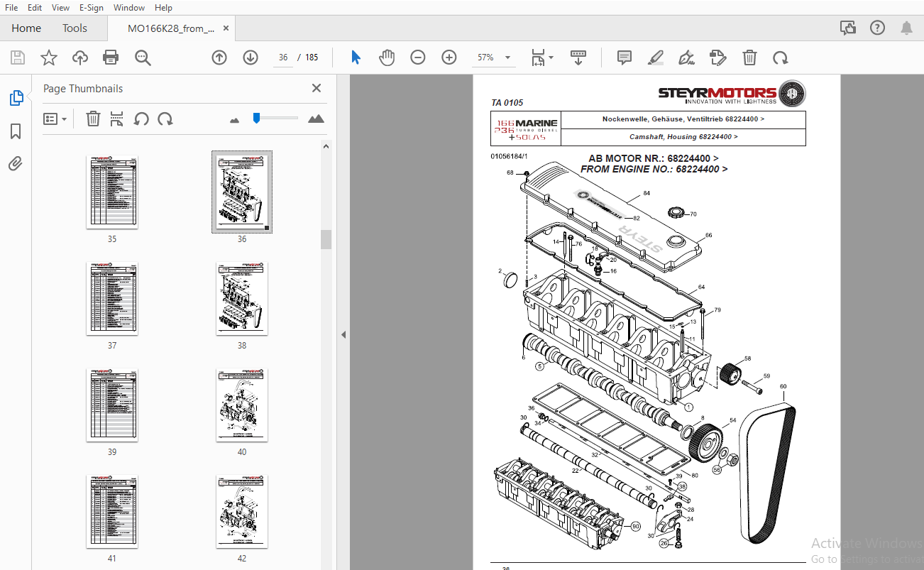Click the insert pages panel icon
The image size is (924, 570).
pos(117,119)
